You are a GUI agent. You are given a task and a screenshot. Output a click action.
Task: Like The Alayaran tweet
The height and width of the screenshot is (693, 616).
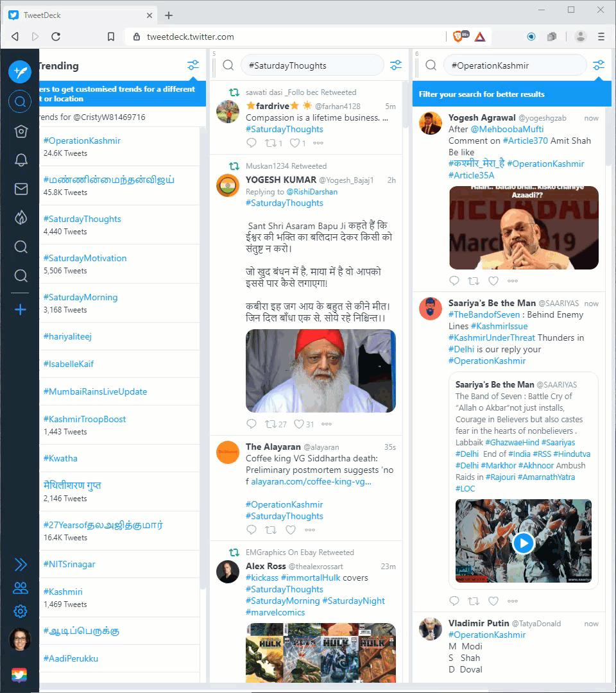(290, 529)
